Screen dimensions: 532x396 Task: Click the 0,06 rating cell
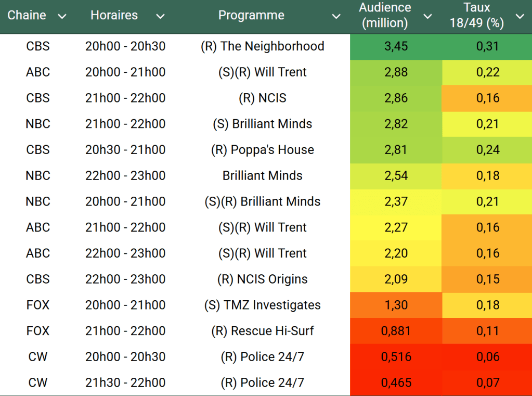(487, 357)
